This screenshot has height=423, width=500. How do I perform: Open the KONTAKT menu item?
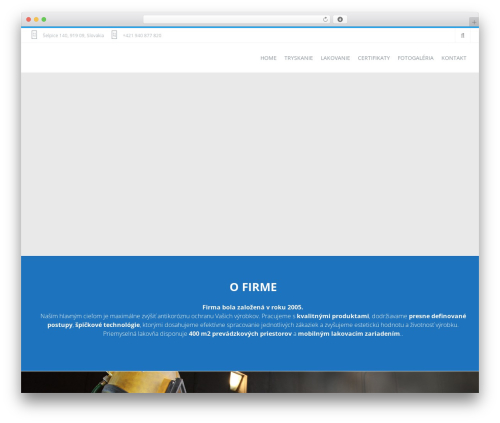click(x=454, y=58)
